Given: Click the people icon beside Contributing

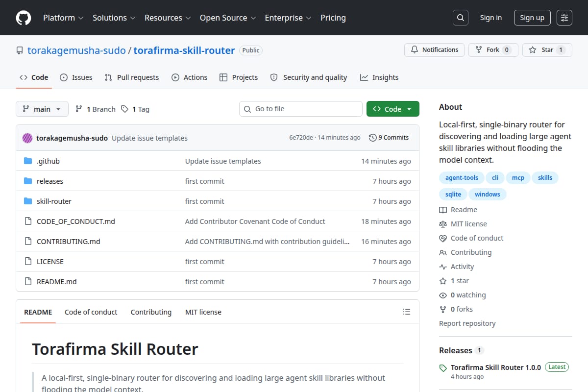Looking at the screenshot, I should click(x=443, y=252).
